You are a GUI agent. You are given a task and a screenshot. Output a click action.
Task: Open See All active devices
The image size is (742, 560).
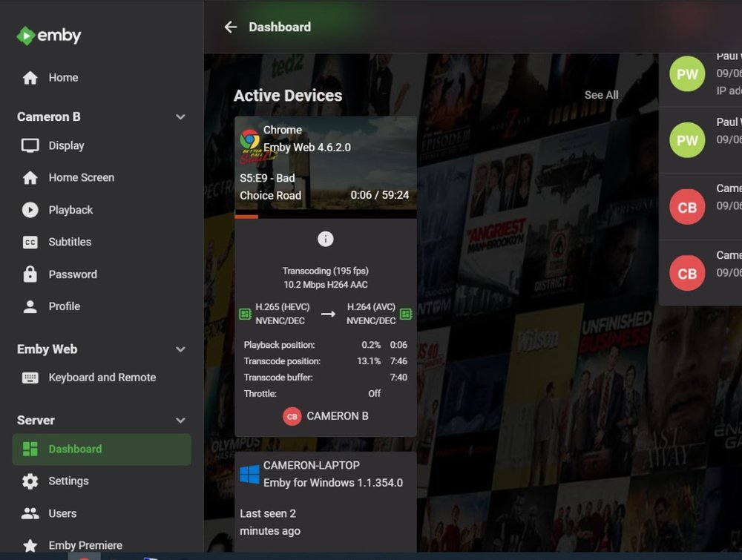point(601,95)
